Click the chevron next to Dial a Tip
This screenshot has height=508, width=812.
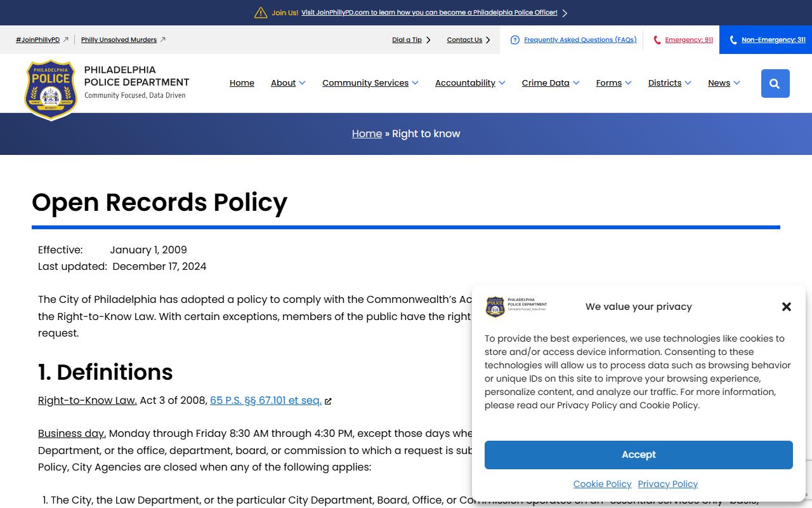(428, 40)
